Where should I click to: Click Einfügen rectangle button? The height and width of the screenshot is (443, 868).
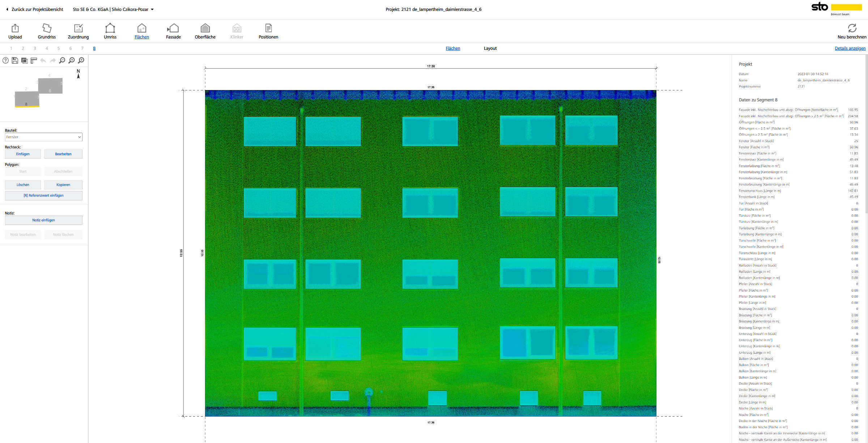(23, 154)
